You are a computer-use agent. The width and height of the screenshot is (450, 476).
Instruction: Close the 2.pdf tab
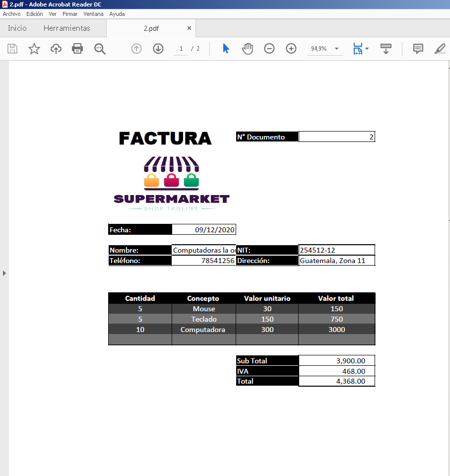coord(189,28)
